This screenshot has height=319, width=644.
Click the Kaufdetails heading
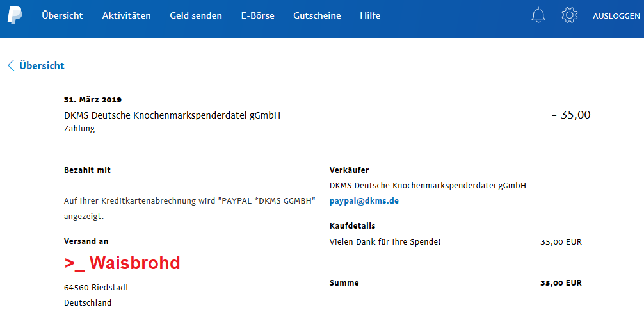point(352,225)
